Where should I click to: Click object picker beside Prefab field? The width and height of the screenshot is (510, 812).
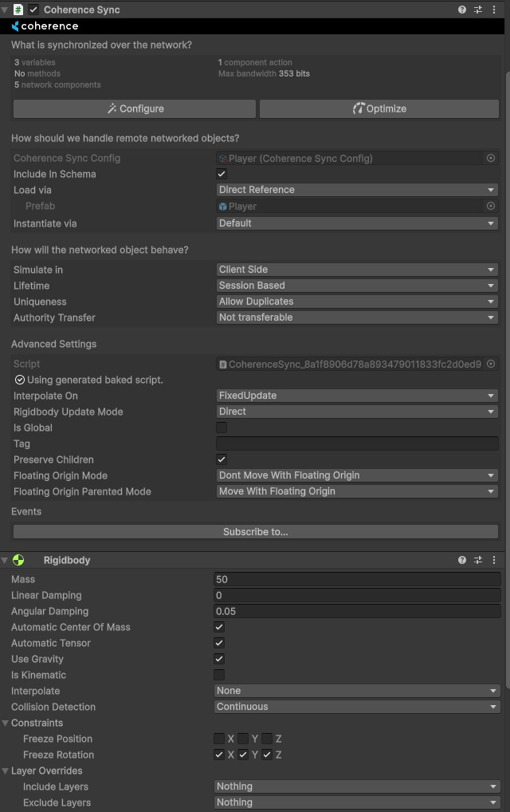pyautogui.click(x=491, y=206)
